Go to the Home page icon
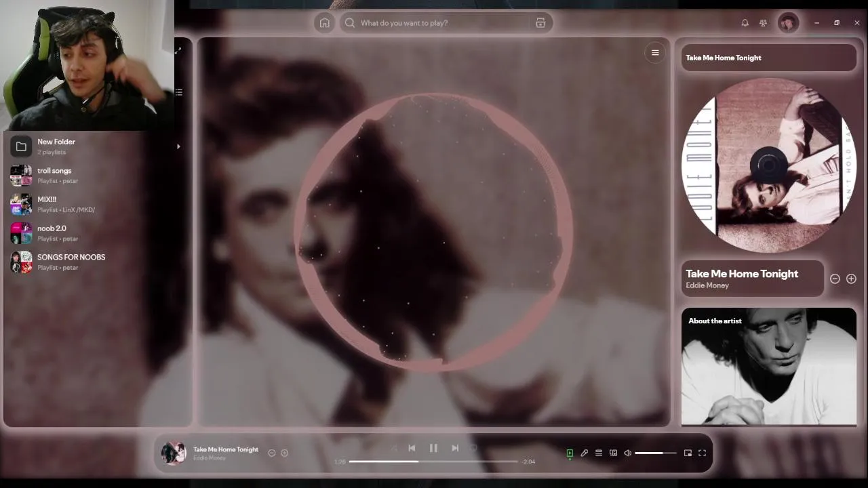Viewport: 868px width, 488px height. [325, 23]
